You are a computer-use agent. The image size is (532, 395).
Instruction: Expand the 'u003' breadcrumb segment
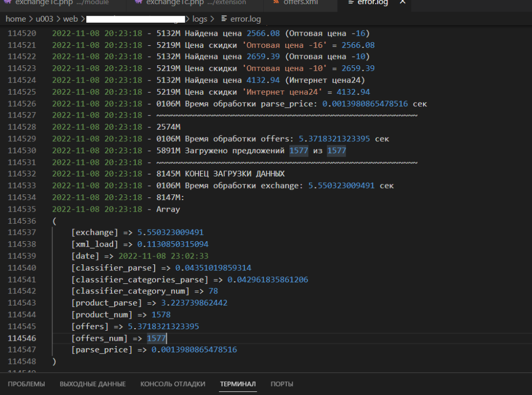(x=45, y=19)
